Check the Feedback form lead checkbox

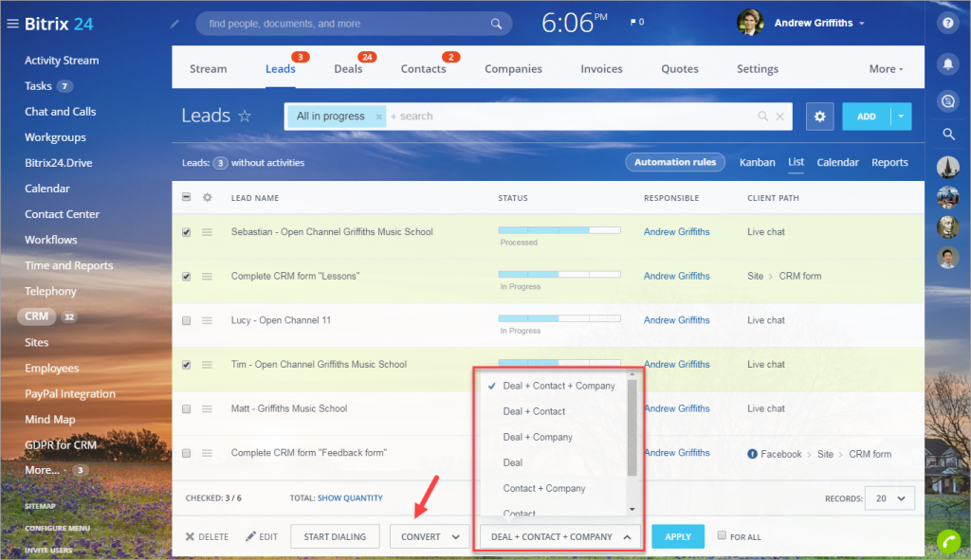(x=187, y=454)
